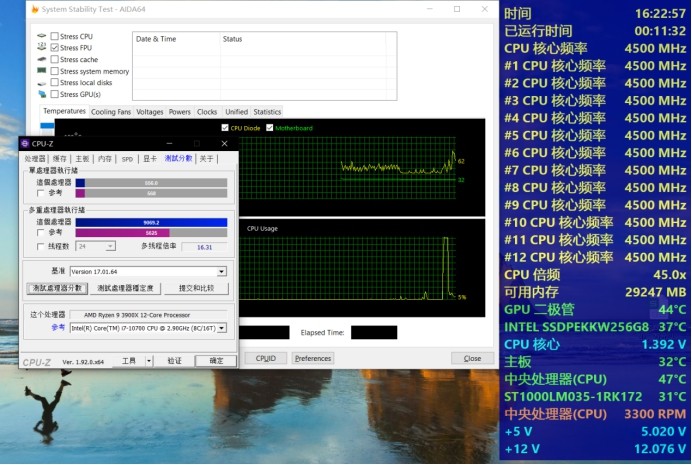Toggle the CPU Diode graph checkbox

coord(225,128)
